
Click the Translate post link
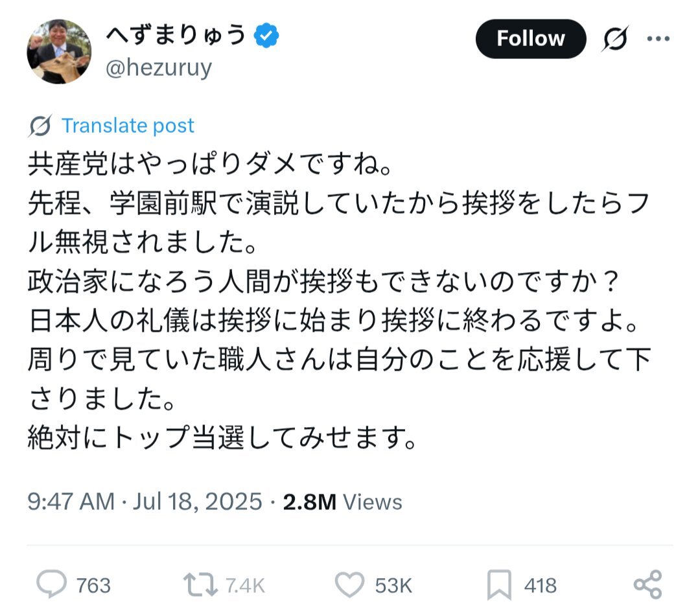pyautogui.click(x=128, y=126)
